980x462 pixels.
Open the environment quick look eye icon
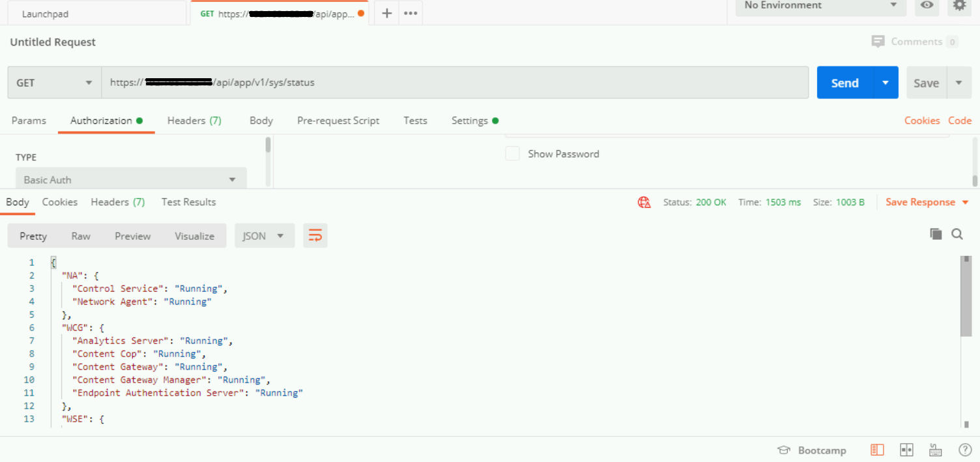pyautogui.click(x=927, y=6)
